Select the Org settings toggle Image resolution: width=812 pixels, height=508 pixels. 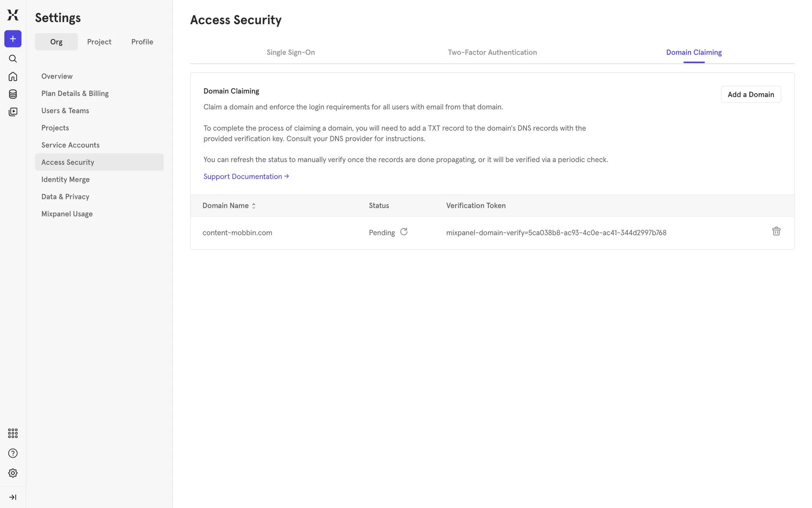56,42
